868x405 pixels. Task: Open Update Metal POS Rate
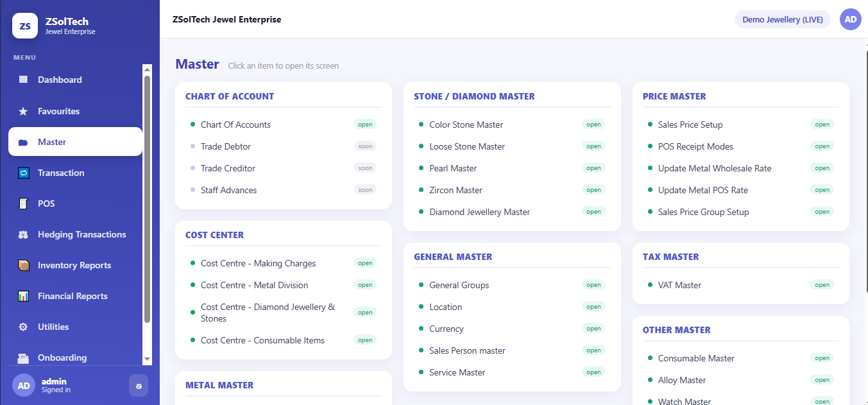[740, 190]
